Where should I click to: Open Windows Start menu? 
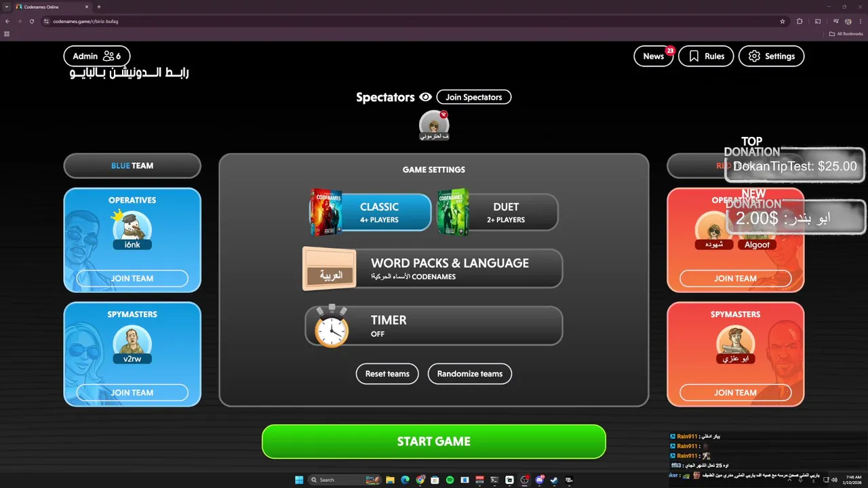[x=299, y=480]
